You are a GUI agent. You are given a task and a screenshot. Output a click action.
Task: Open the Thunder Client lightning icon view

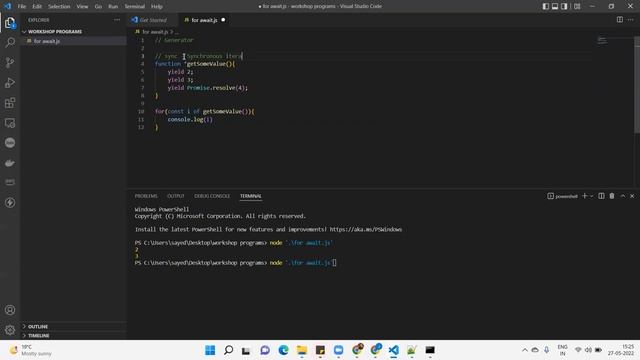[x=10, y=202]
